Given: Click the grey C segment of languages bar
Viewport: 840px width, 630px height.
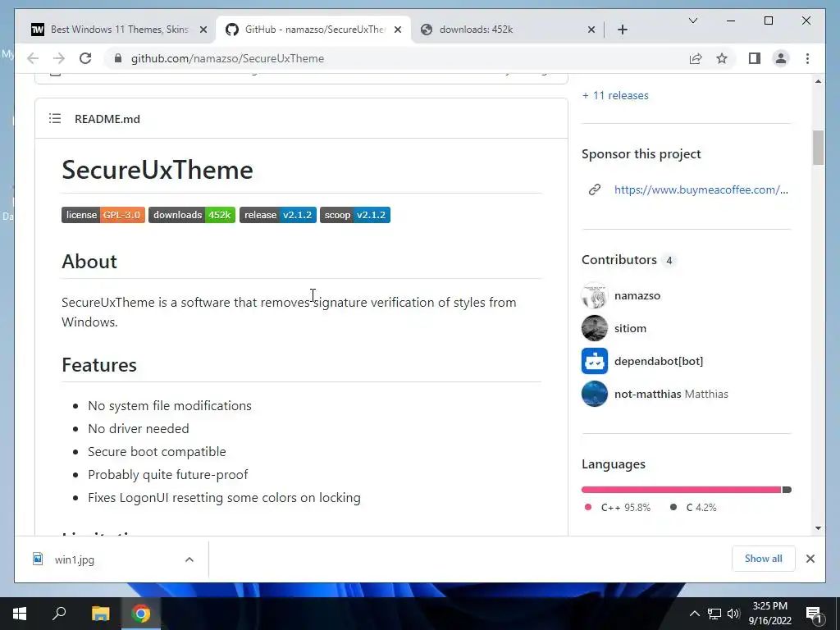Looking at the screenshot, I should 787,490.
